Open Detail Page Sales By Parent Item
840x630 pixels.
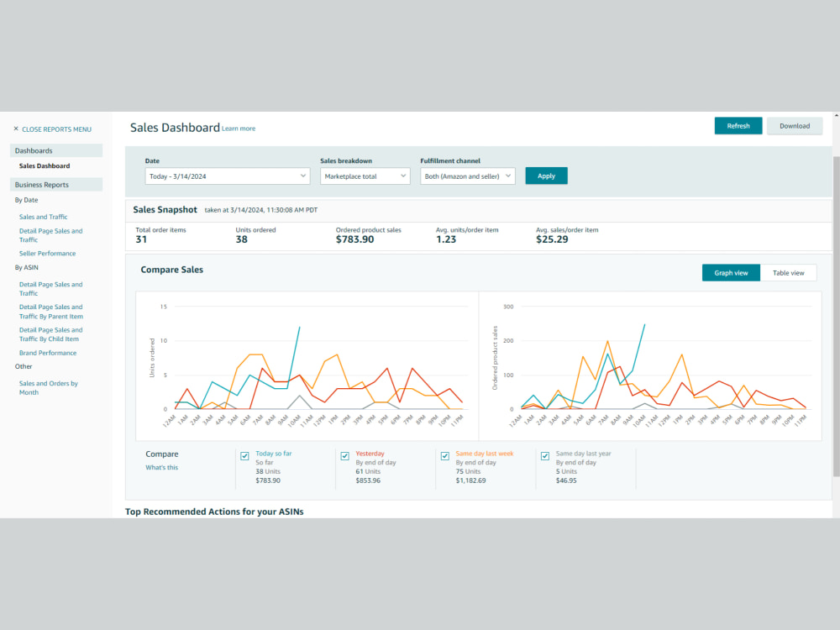pos(51,312)
